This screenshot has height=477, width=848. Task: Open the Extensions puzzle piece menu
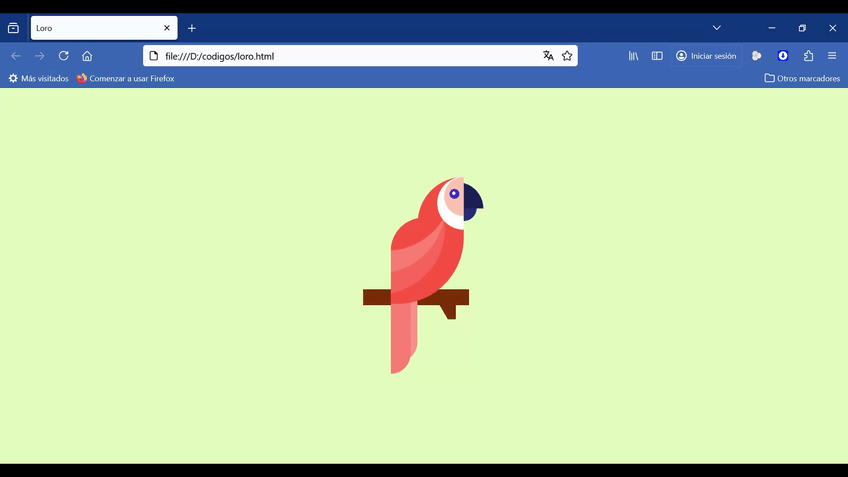[809, 56]
